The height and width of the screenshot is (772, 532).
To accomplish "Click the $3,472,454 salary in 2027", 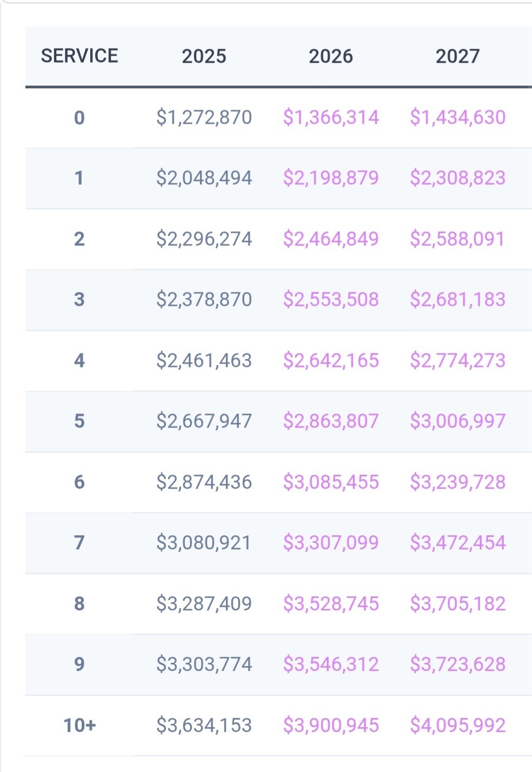I will (457, 543).
